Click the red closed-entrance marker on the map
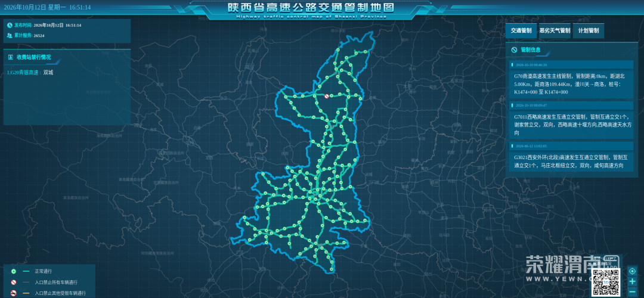The image size is (644, 298). click(327, 96)
